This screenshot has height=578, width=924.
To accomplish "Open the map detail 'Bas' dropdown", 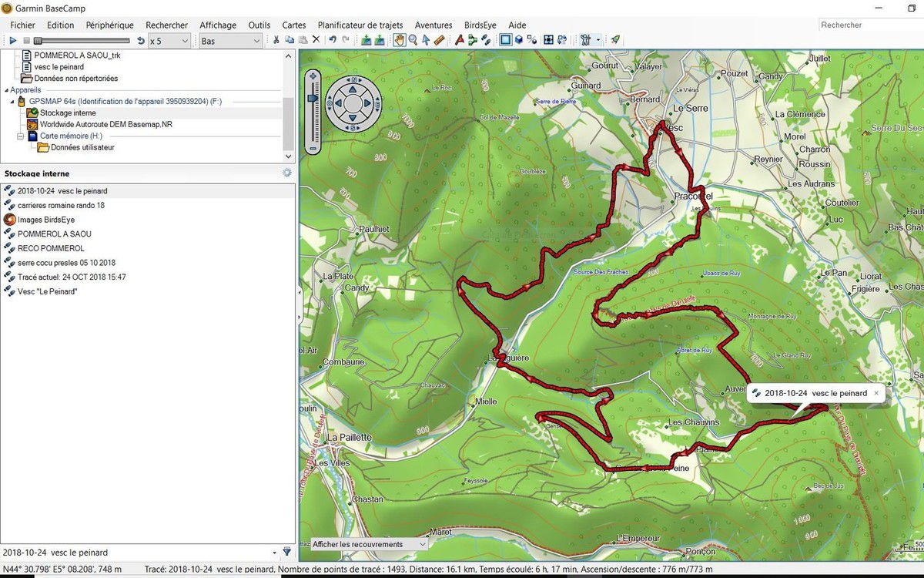I will (x=231, y=40).
